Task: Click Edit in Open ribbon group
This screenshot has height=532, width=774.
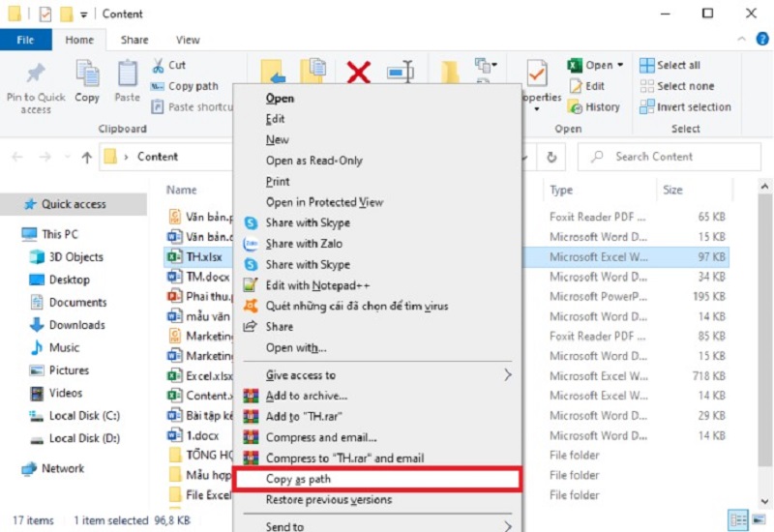Action: point(587,86)
